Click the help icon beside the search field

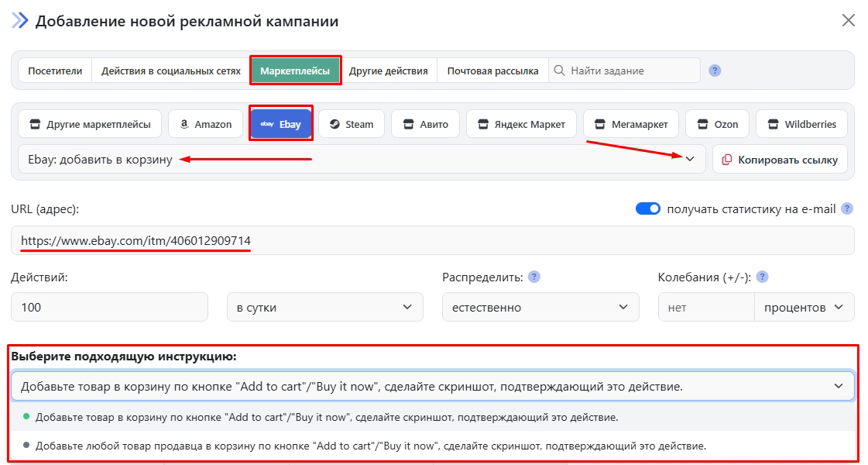pyautogui.click(x=715, y=71)
